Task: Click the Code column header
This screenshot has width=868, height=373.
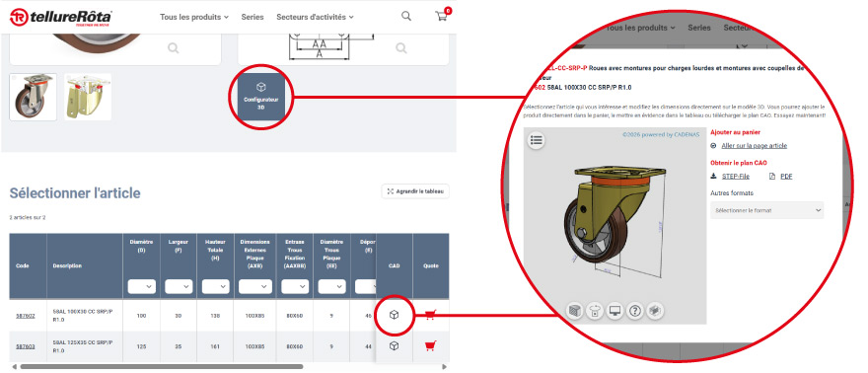Action: point(23,265)
